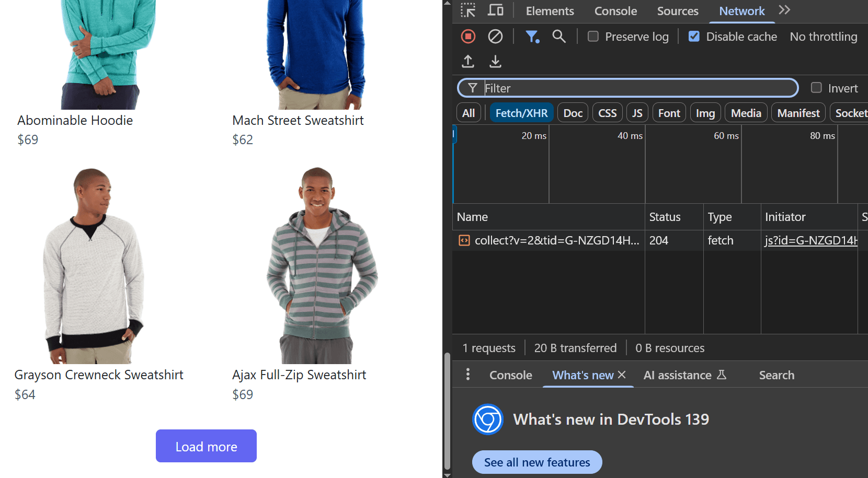Switch to the Sources tab
868x478 pixels.
point(677,11)
